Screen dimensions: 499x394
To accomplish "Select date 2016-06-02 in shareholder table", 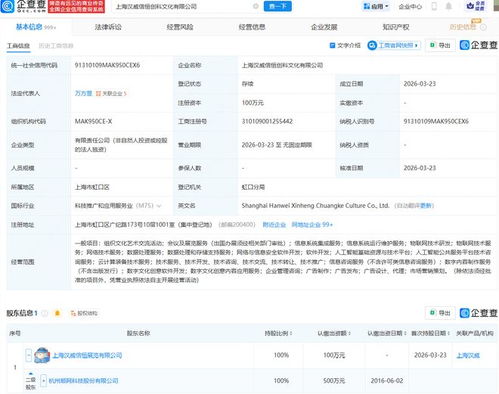I will point(387,381).
